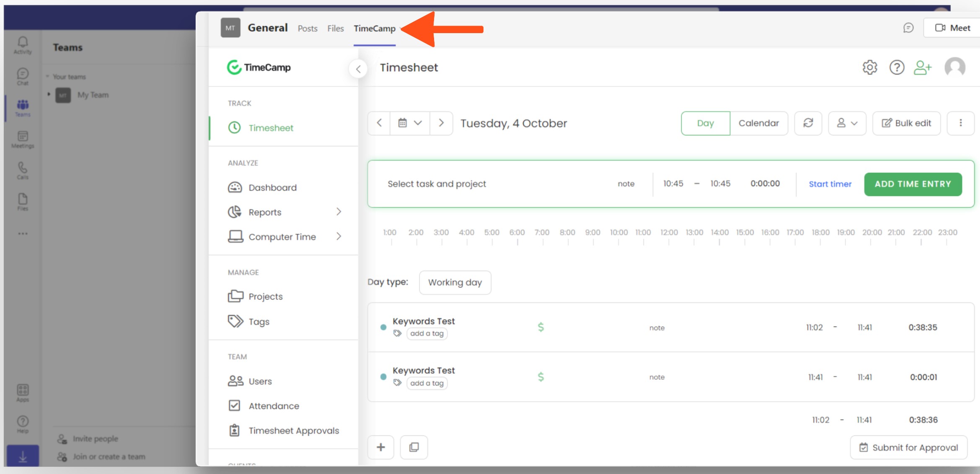This screenshot has height=474, width=980.
Task: Open the Posts tab
Action: [x=308, y=28]
